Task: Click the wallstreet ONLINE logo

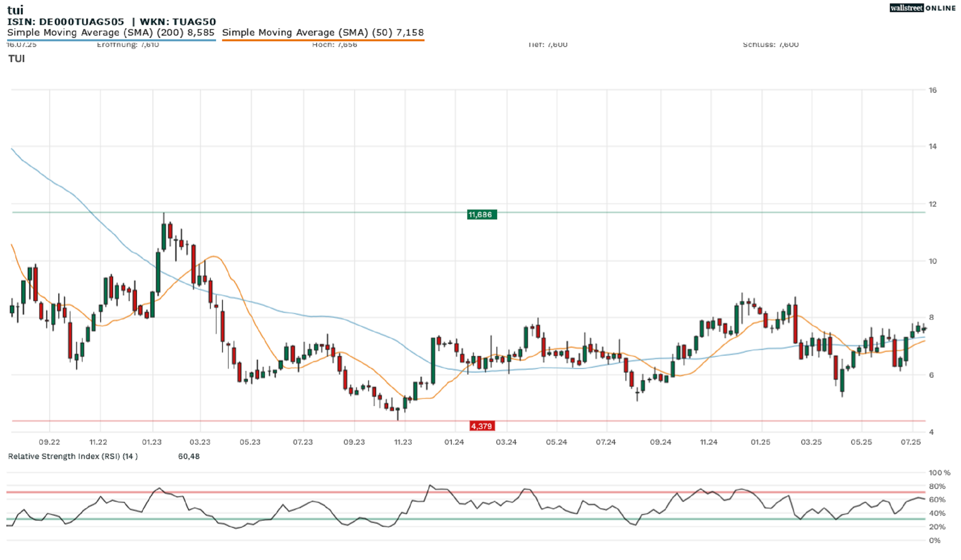Action: click(x=922, y=8)
